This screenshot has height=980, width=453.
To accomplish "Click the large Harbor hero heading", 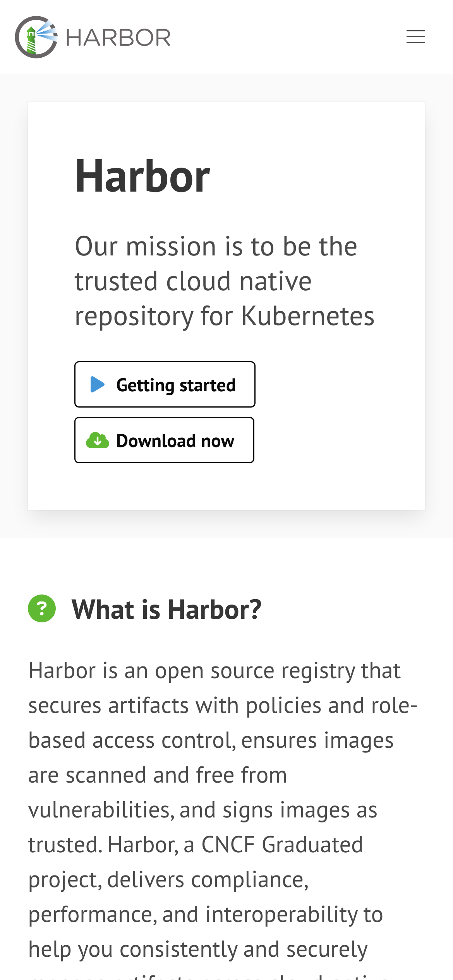I will [142, 176].
